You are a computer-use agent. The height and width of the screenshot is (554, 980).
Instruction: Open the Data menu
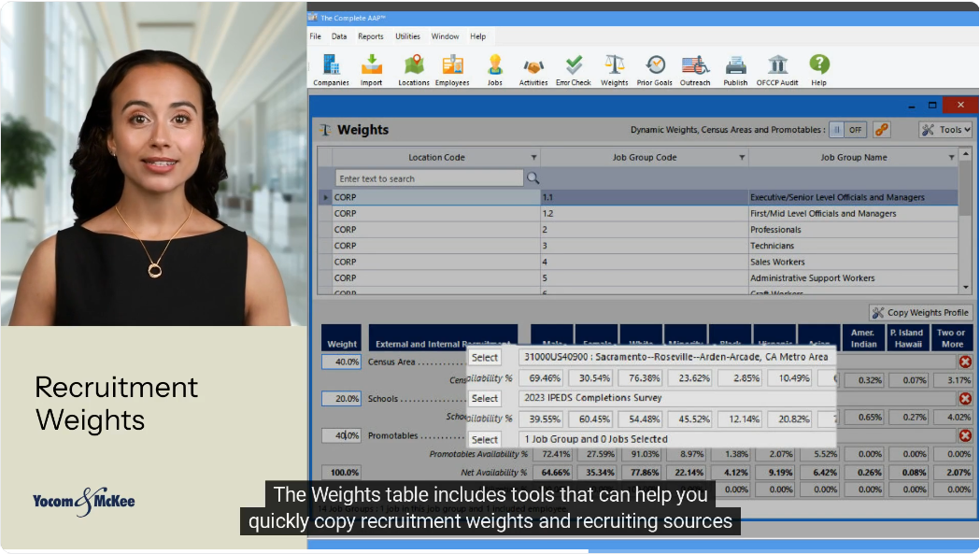(x=339, y=36)
